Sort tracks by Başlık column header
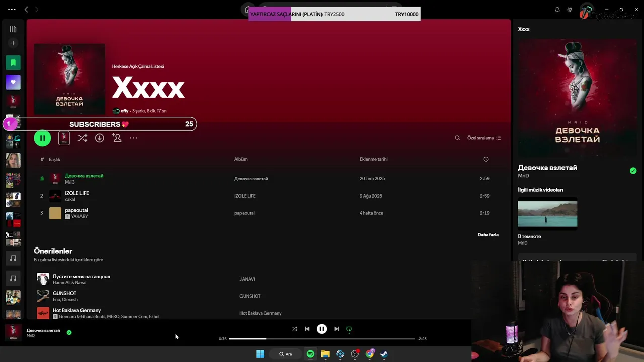 (x=54, y=159)
